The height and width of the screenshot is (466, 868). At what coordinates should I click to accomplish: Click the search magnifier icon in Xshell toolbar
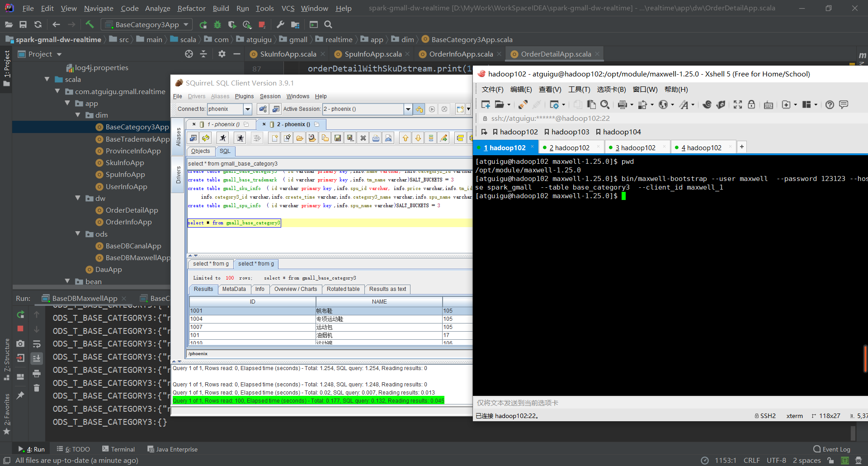605,105
